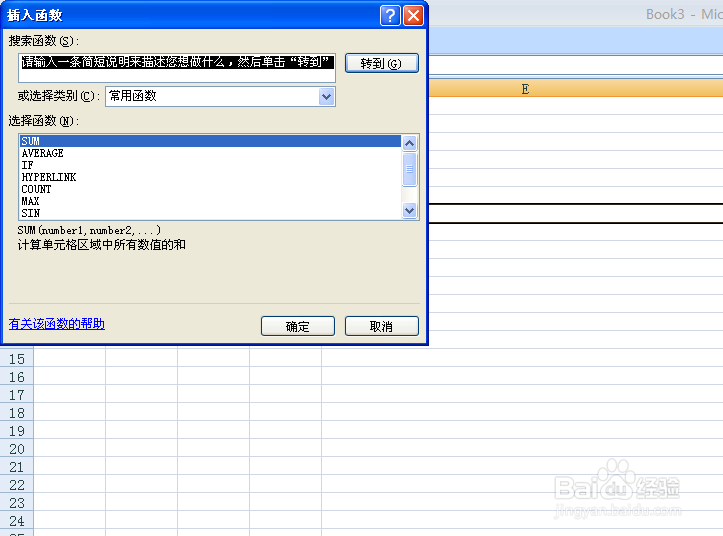723x536 pixels.
Task: Select COUNT in the function list
Action: pyautogui.click(x=210, y=189)
